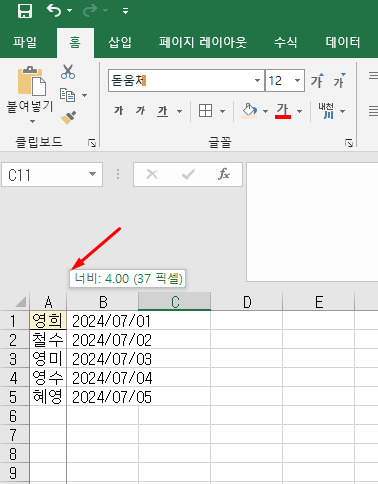Click the Decrease Font Size icon

click(339, 80)
